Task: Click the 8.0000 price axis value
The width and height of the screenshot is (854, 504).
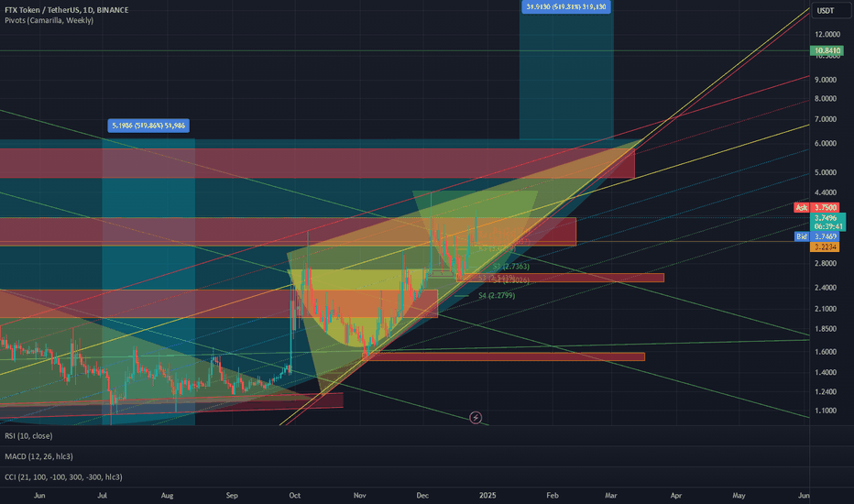Action: (x=826, y=99)
